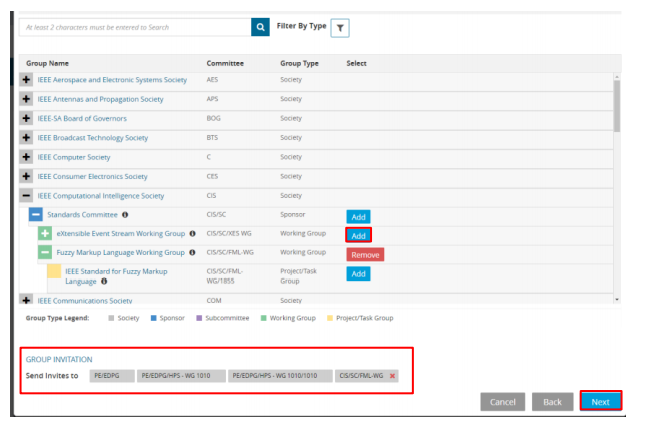The image size is (647, 429).
Task: Click the Group Name column header
Action: tap(47, 64)
